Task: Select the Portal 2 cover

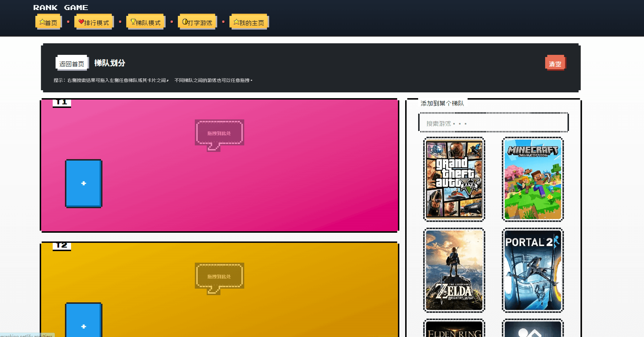Action: [x=533, y=270]
